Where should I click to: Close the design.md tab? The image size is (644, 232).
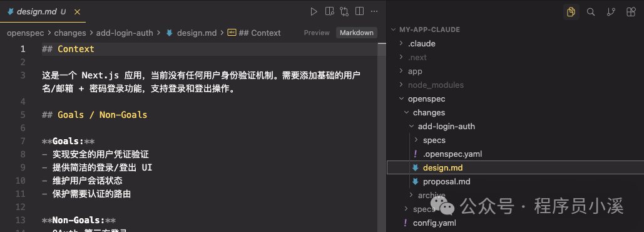pos(77,12)
